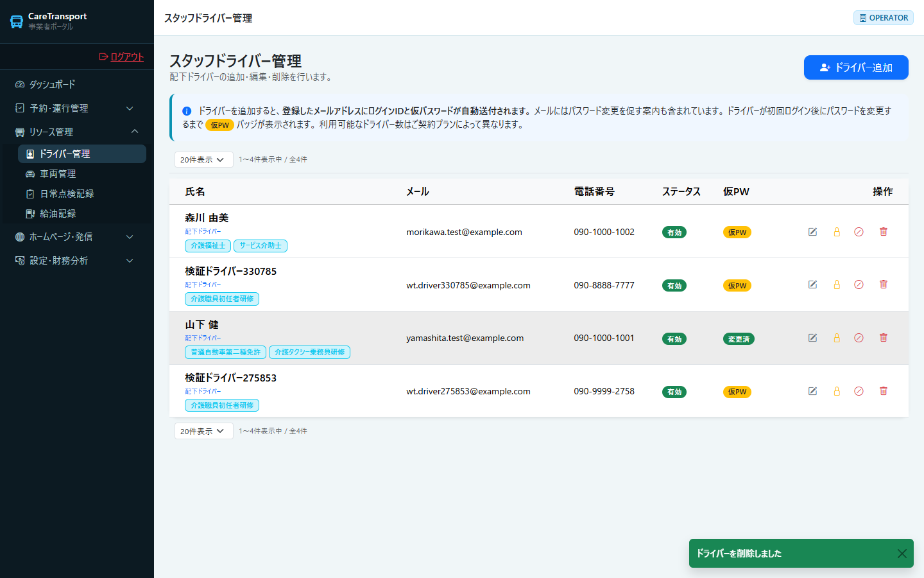Viewport: 924px width, 578px height.
Task: Click the ban icon for 山下 健
Action: tap(859, 338)
